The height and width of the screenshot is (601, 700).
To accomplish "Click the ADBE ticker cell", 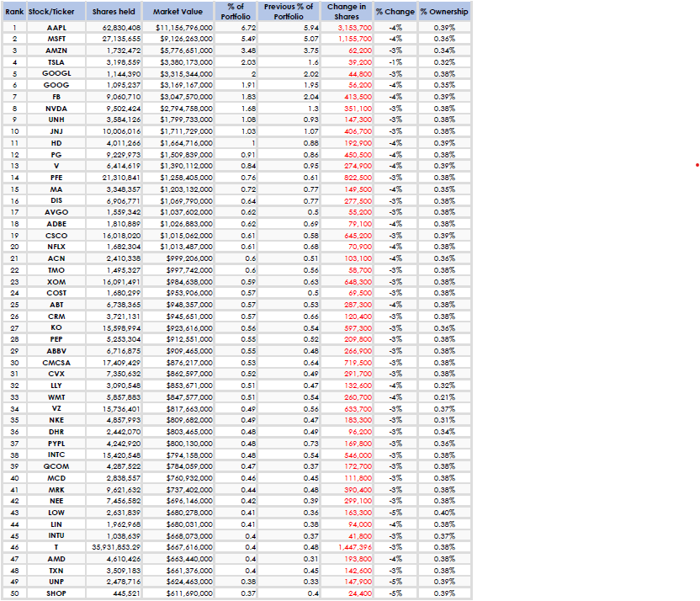I will (x=56, y=224).
